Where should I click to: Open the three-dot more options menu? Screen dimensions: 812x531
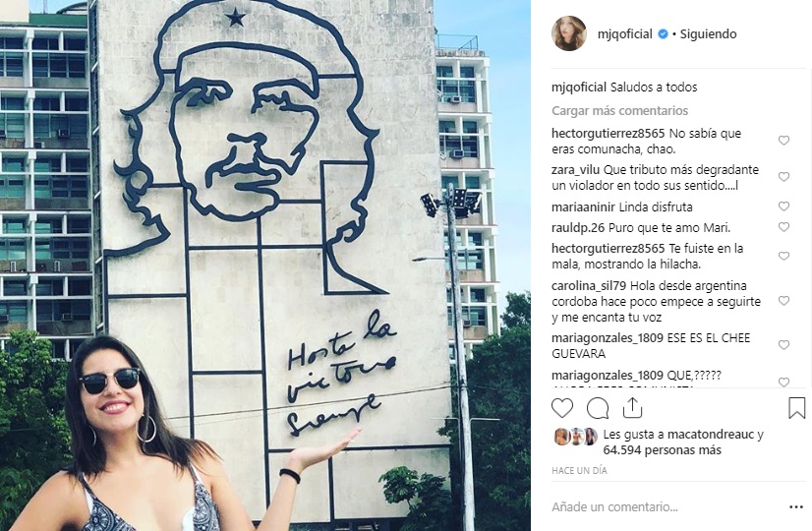796,507
